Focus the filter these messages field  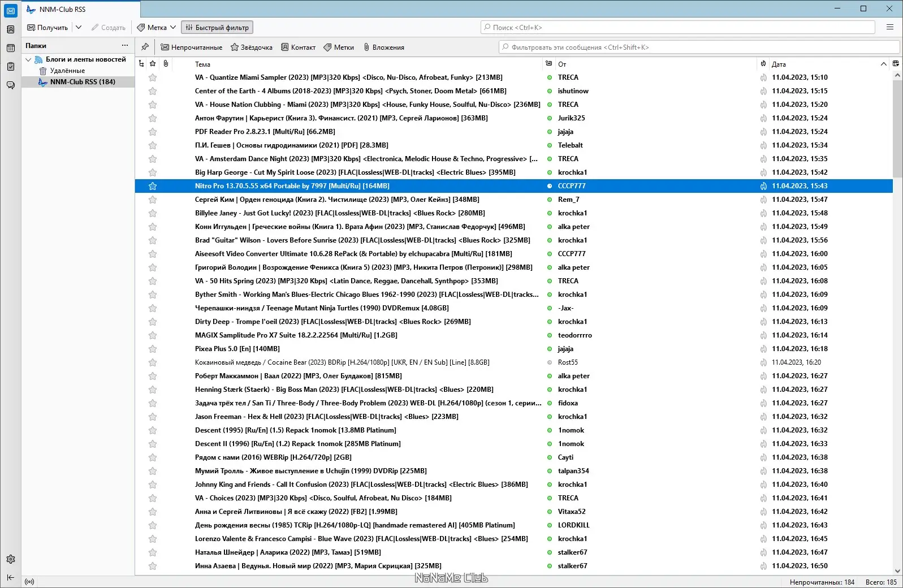point(699,47)
